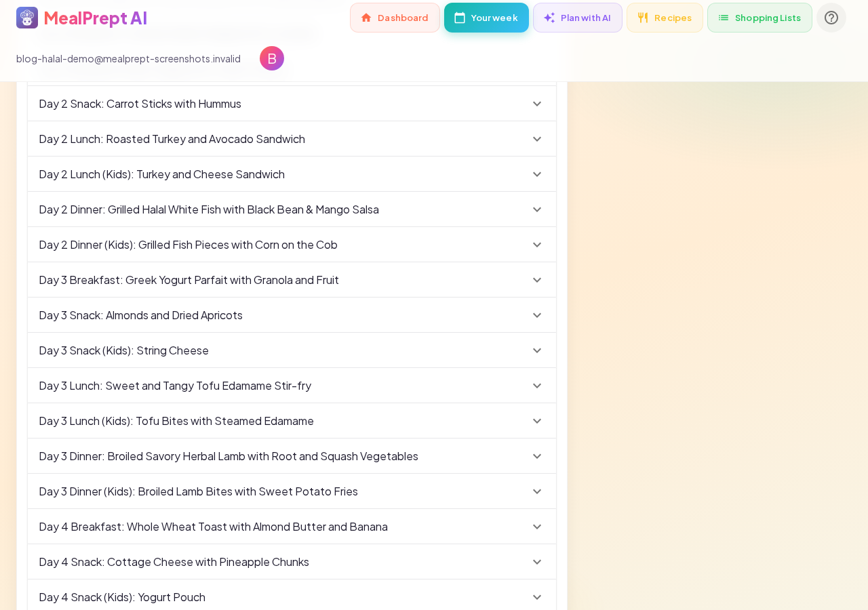Expand Day 2 Lunch Kids Turkey Cheese chevron

pyautogui.click(x=537, y=174)
